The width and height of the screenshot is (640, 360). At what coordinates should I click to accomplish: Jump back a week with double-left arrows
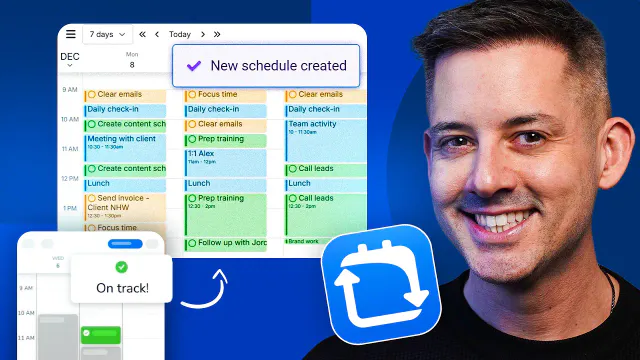pos(142,34)
